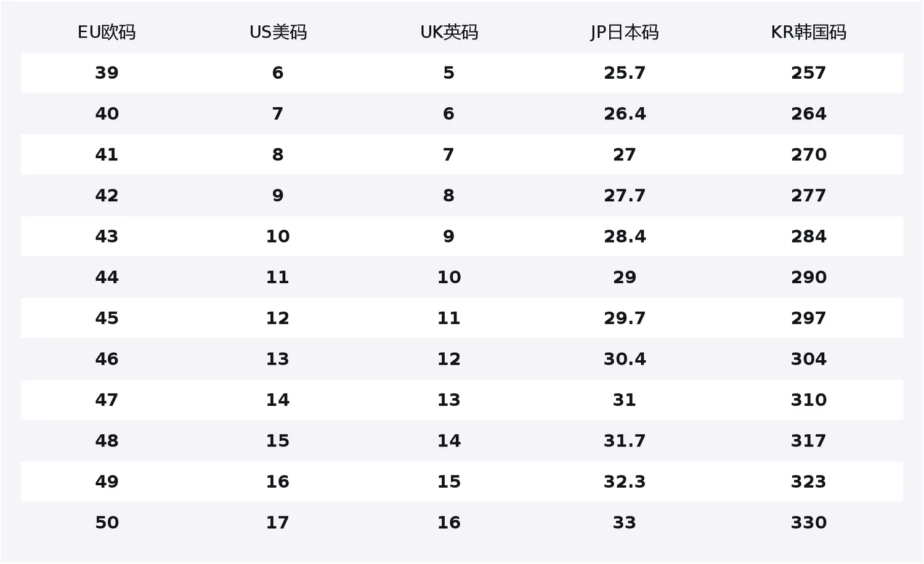Select EU size 46 cell

click(107, 359)
